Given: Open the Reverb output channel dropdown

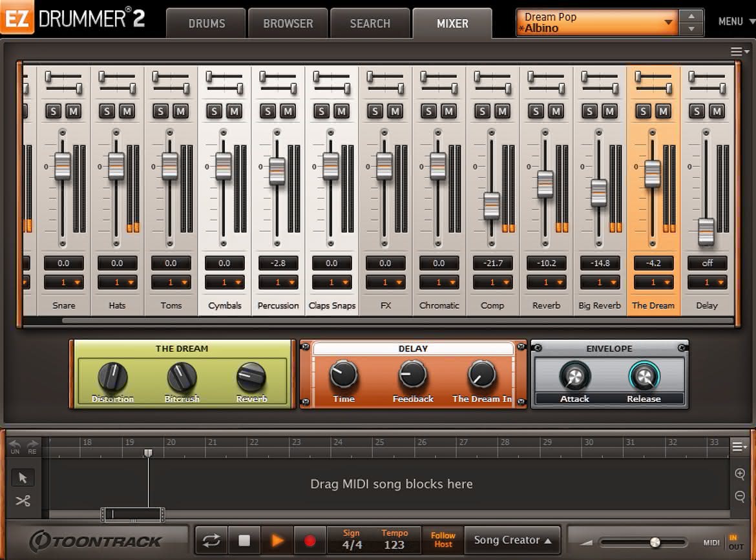Looking at the screenshot, I should (546, 282).
